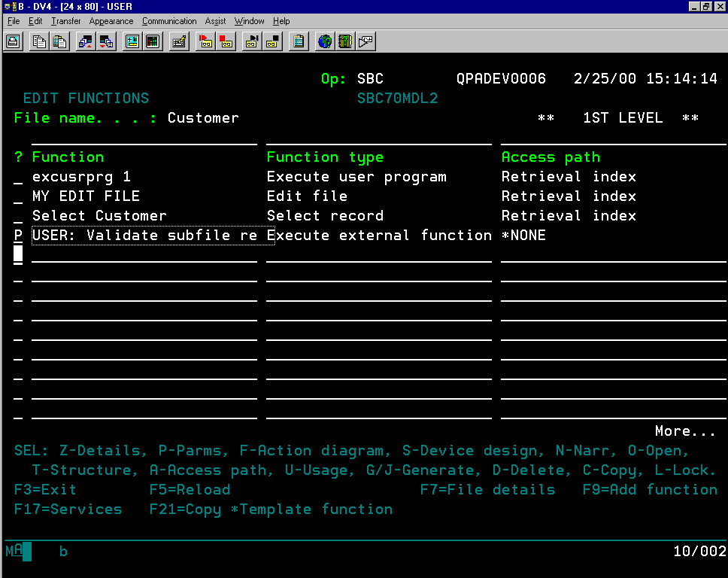This screenshot has height=578, width=728.
Task: Open the Communication menu
Action: click(168, 21)
